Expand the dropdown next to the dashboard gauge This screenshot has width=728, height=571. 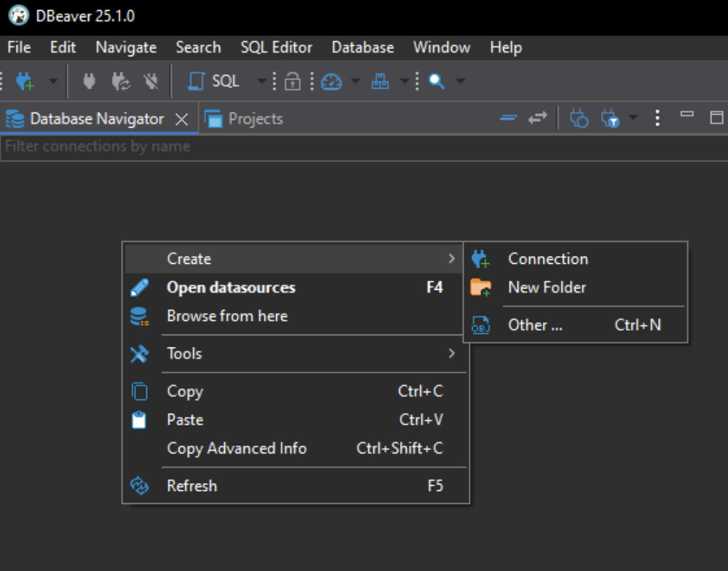click(x=355, y=81)
